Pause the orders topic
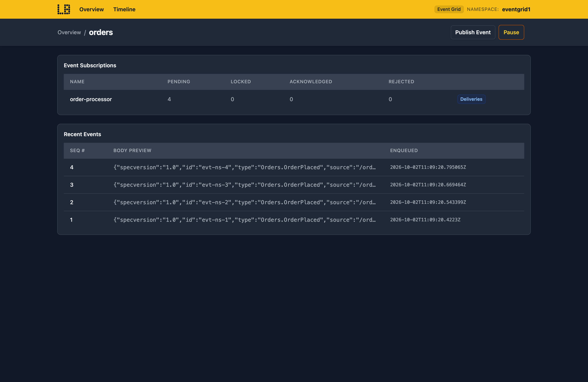This screenshot has width=588, height=382. point(511,32)
